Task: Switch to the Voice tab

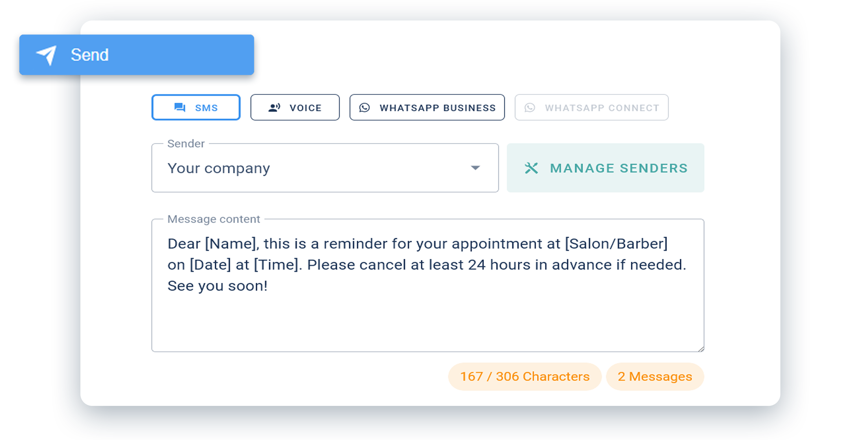Action: (x=295, y=107)
